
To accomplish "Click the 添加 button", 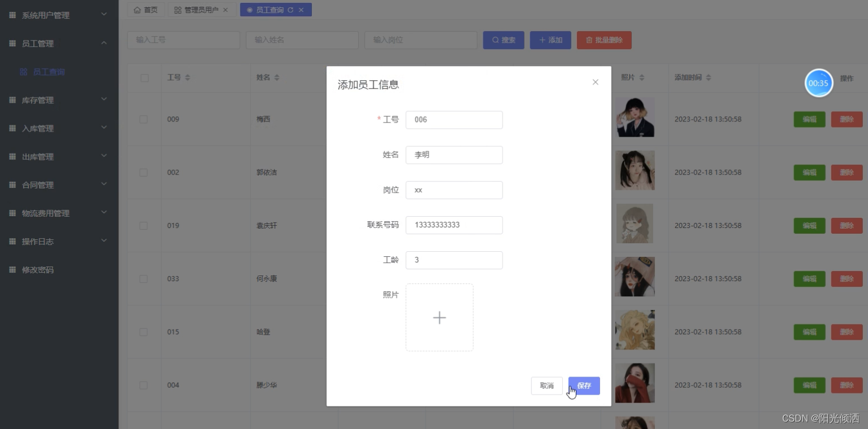I will pos(550,40).
